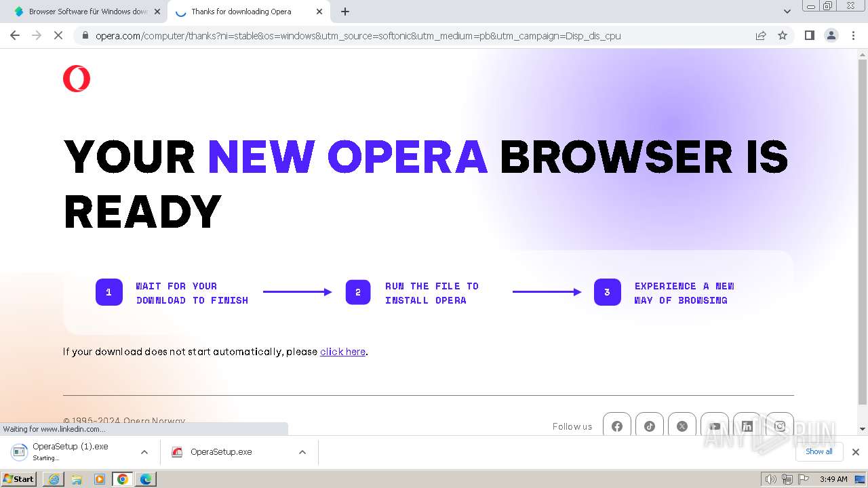Stop loading the current page
Image resolution: width=868 pixels, height=488 pixels.
point(58,35)
